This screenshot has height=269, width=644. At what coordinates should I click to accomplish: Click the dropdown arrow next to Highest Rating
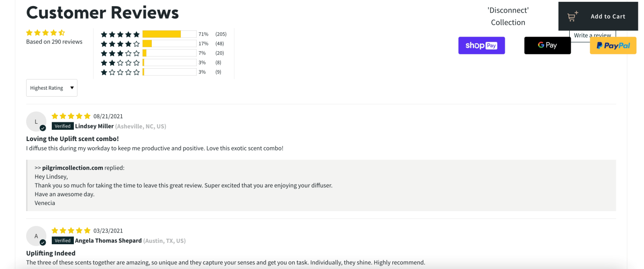pyautogui.click(x=72, y=88)
